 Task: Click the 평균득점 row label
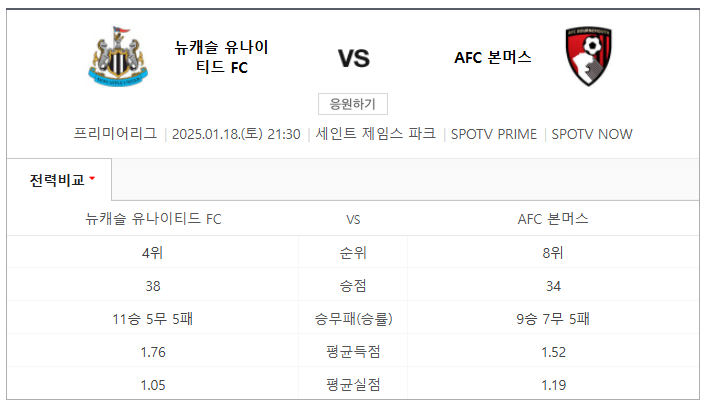[353, 352]
